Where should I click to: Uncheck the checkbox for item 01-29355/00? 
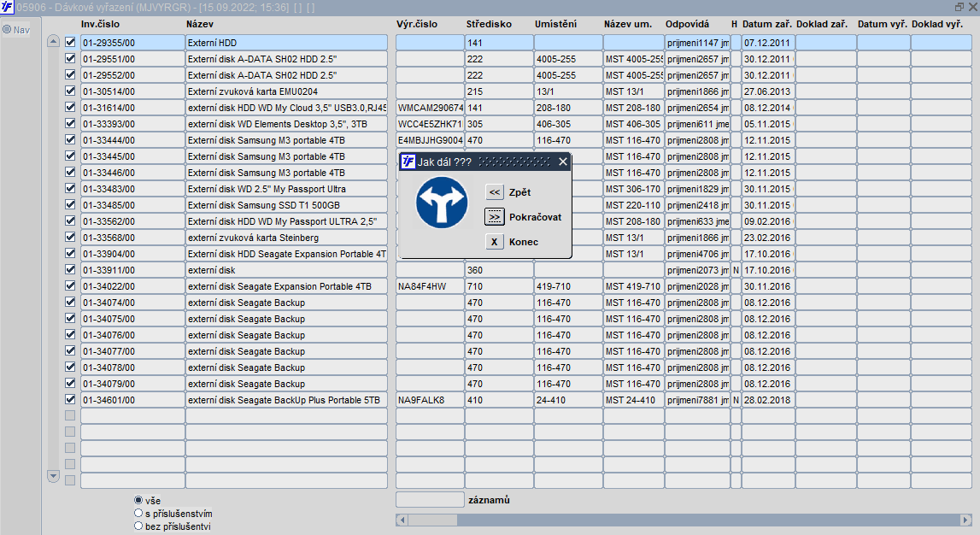coord(71,42)
